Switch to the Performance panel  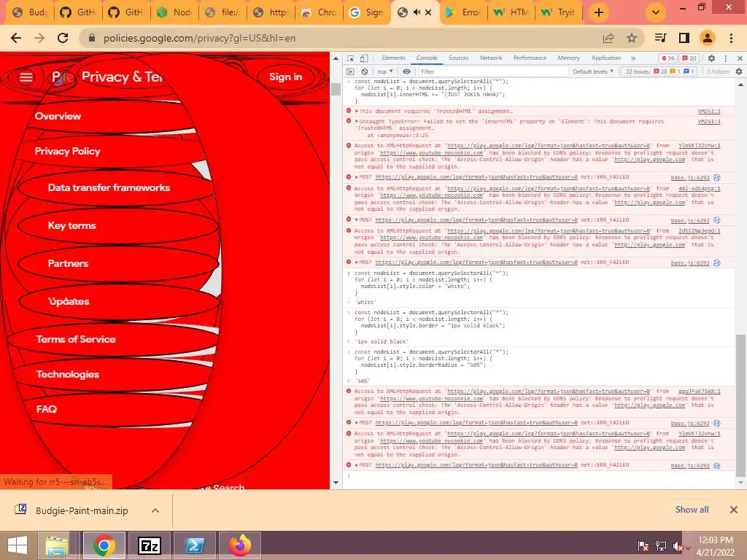(x=530, y=58)
